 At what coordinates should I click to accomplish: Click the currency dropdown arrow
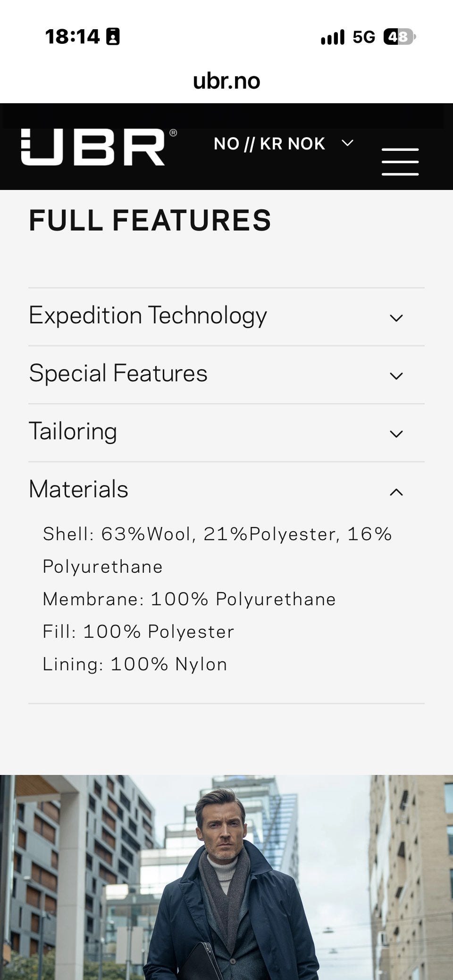(348, 143)
